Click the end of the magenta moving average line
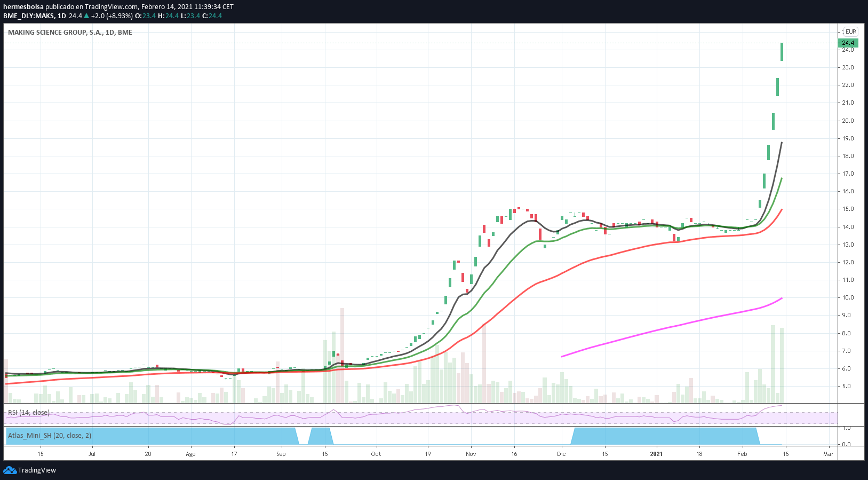Screen dimensions: 868x480 [x=782, y=298]
